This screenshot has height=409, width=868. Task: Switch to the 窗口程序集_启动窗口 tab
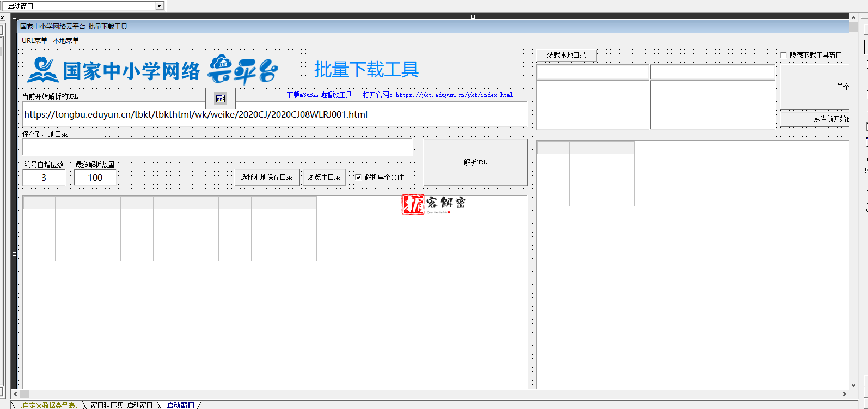(x=121, y=405)
